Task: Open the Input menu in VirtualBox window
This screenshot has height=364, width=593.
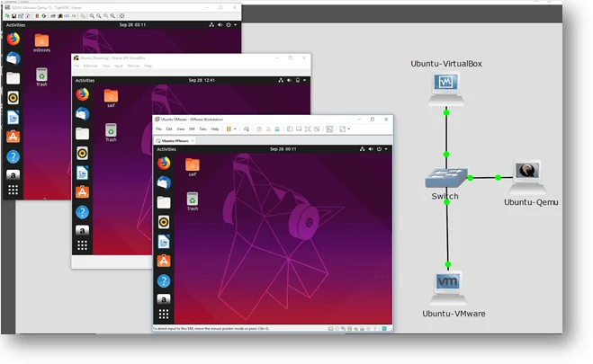Action: pos(119,66)
